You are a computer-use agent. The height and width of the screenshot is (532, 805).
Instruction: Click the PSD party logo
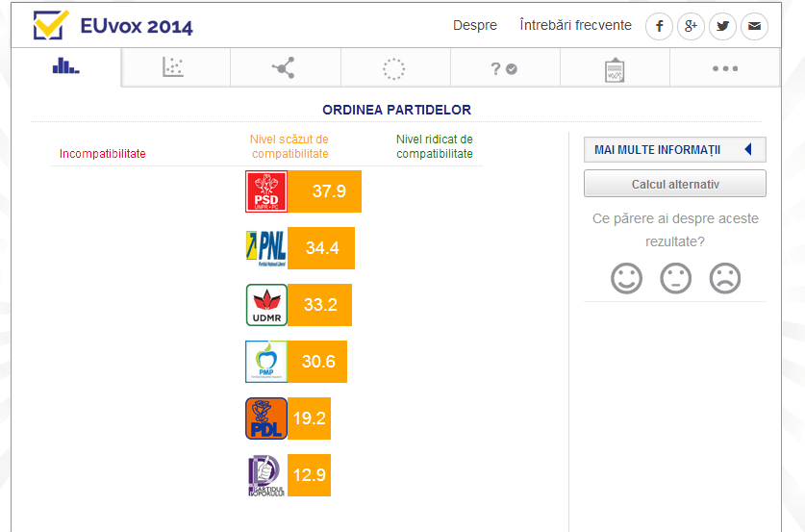click(266, 191)
